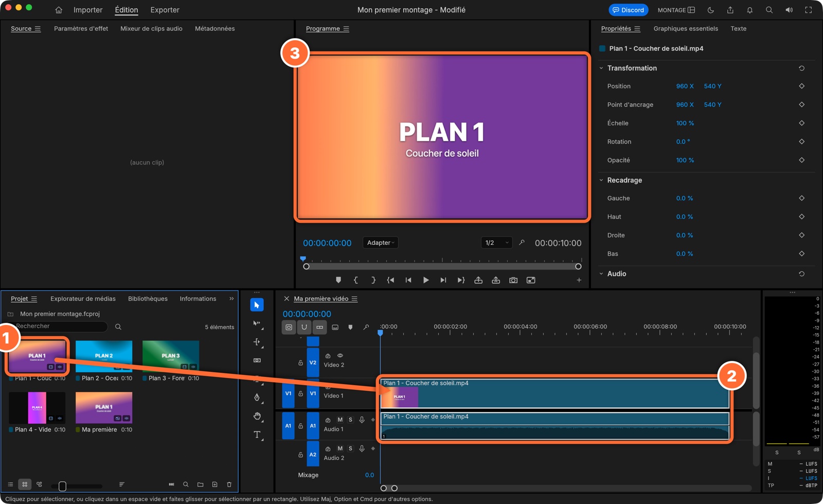The width and height of the screenshot is (823, 504).
Task: Click the trash icon in Project panel
Action: (x=229, y=484)
